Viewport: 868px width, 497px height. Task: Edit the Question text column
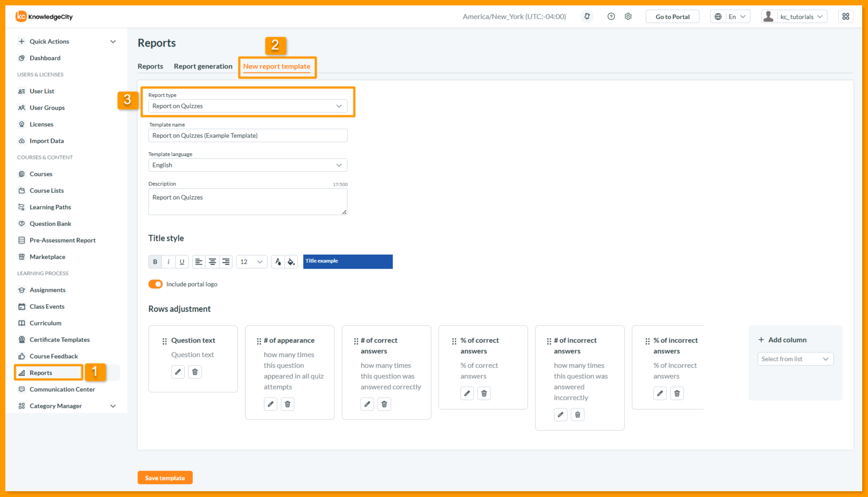[178, 372]
